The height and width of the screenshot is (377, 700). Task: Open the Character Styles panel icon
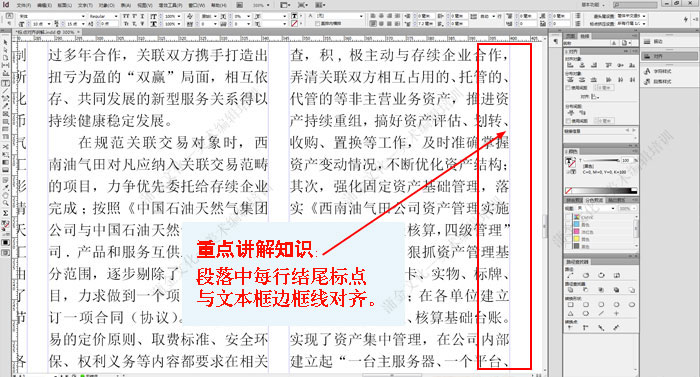(x=658, y=71)
